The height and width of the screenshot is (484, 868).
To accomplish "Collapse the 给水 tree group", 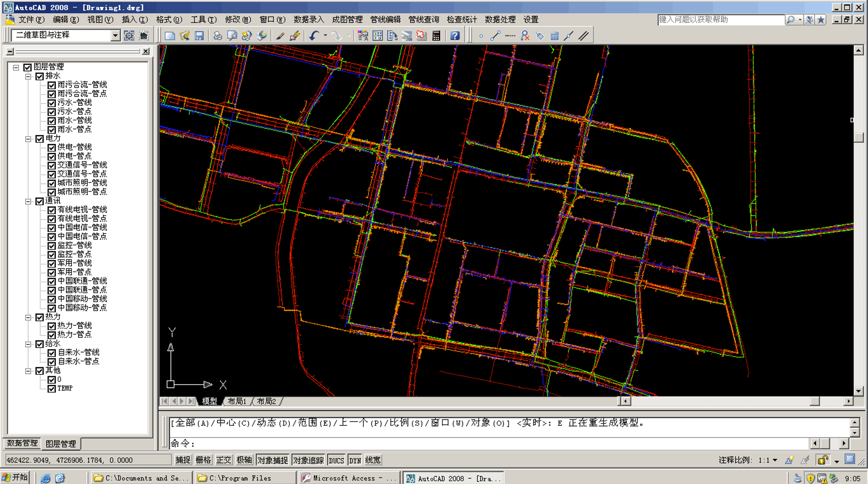I will click(28, 344).
